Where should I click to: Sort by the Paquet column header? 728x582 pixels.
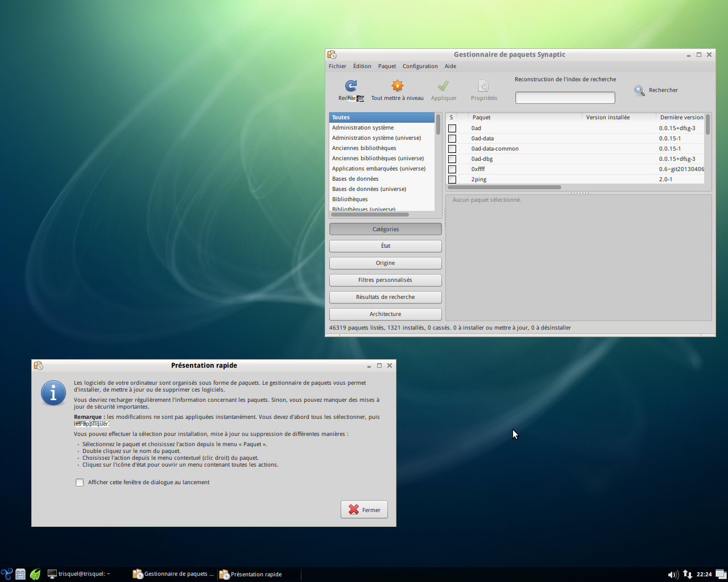point(526,117)
